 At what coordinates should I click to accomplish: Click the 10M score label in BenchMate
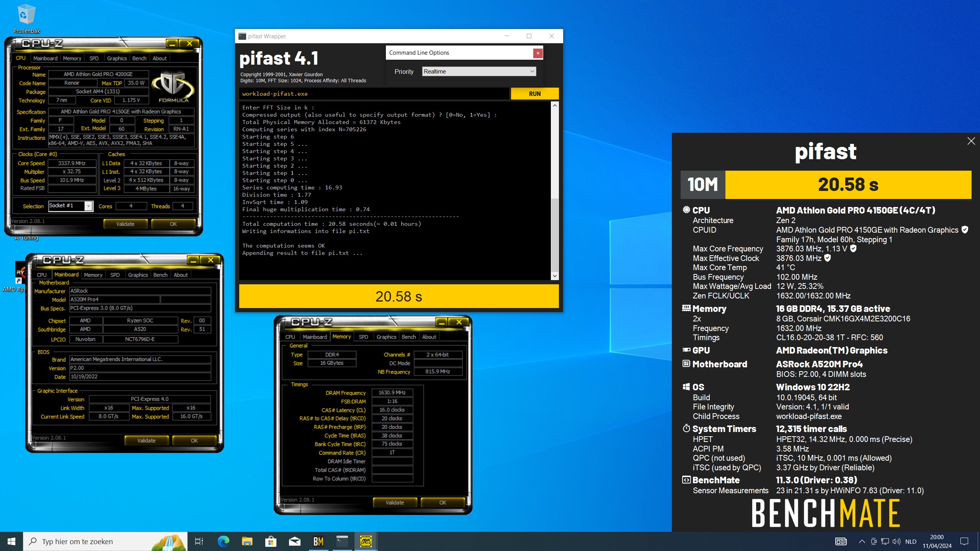click(702, 185)
